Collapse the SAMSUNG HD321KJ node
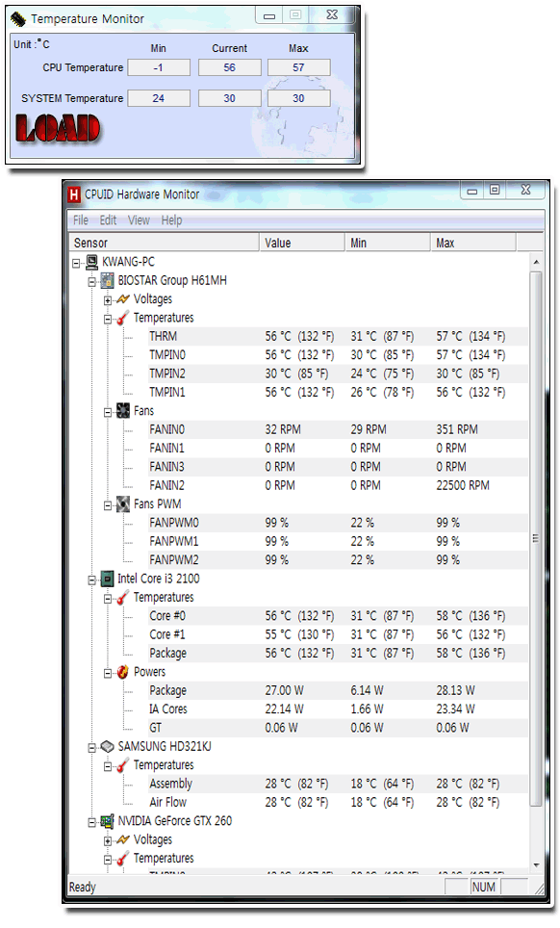 (x=92, y=748)
